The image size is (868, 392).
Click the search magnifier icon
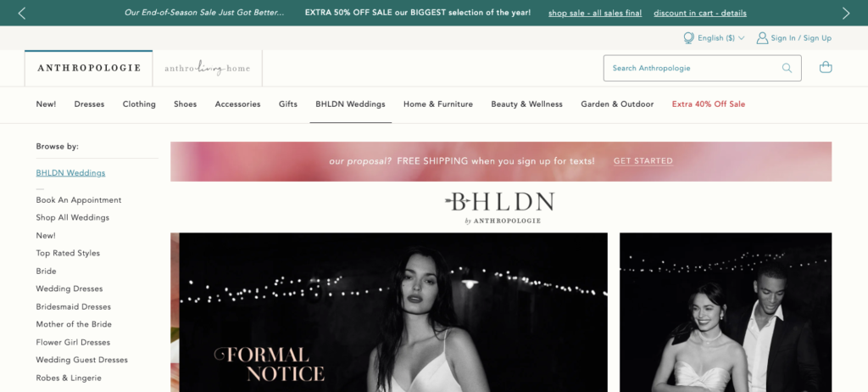pyautogui.click(x=787, y=68)
